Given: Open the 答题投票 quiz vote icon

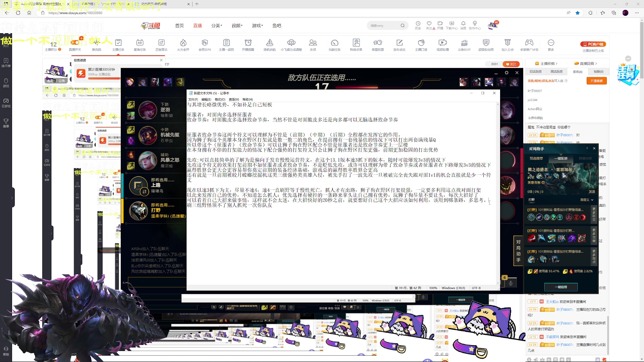Looking at the screenshot, I should point(378,45).
